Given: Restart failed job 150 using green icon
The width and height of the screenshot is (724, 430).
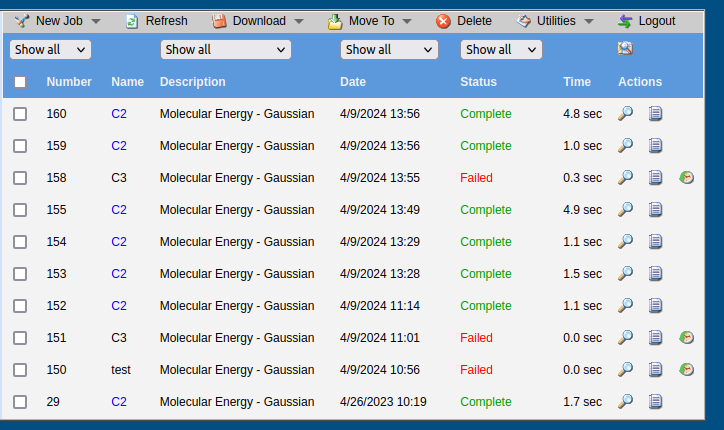Looking at the screenshot, I should pos(687,369).
